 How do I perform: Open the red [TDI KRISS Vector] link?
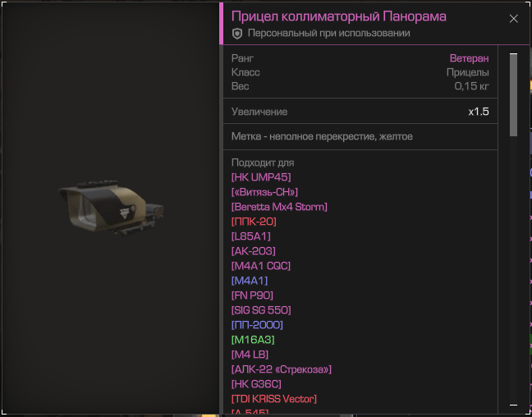[274, 399]
